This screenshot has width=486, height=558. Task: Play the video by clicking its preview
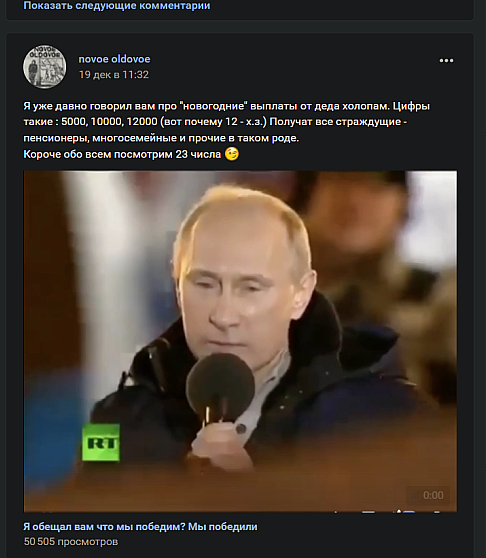[x=240, y=341]
